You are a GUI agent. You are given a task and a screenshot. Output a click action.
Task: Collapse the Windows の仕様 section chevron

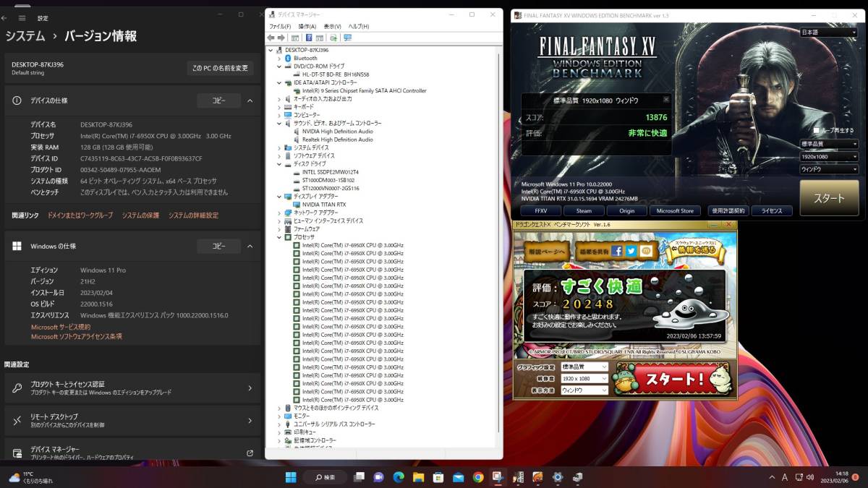[x=250, y=246]
